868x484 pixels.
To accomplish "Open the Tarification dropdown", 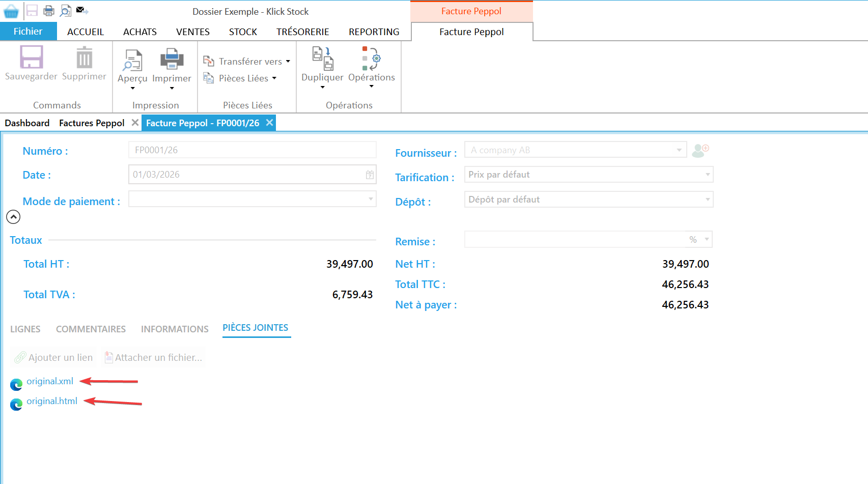I will 707,174.
